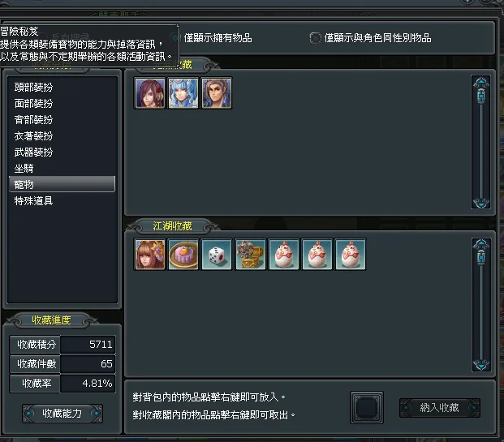Screen dimensions: 504x442
Task: Toggle 僅顯示擁有物品 checkbox
Action: coord(175,38)
